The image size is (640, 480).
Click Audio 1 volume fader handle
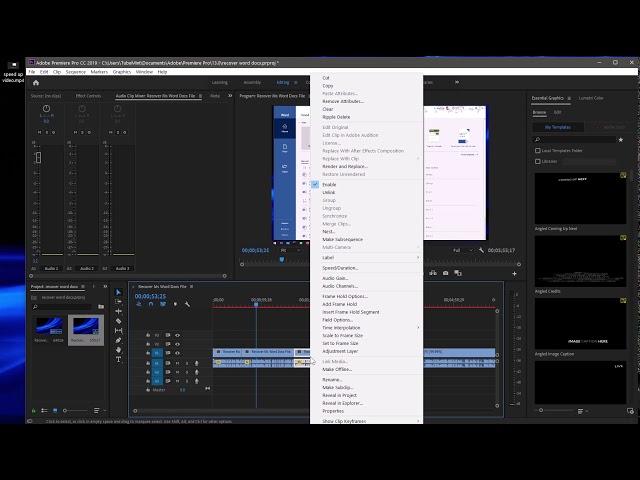(x=38, y=158)
